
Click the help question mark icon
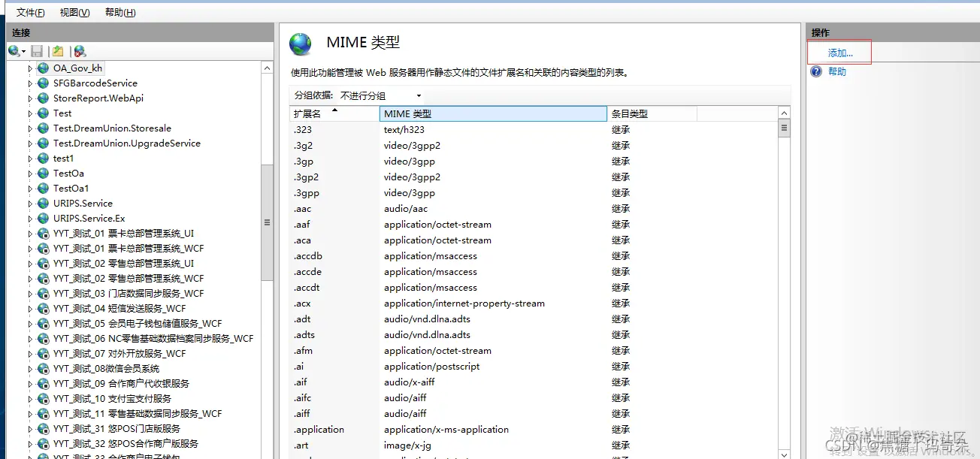click(816, 71)
